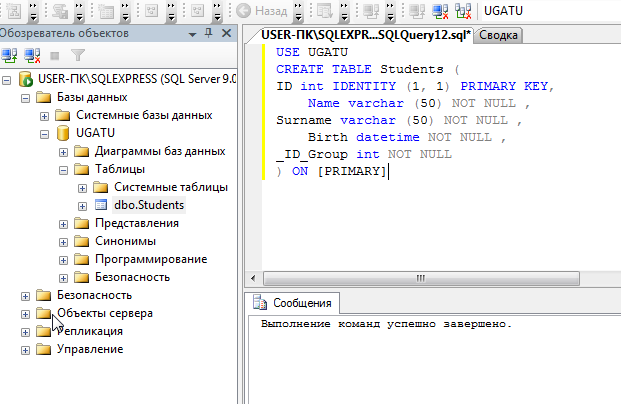This screenshot has height=404, width=621.
Task: Click the Disconnect icon in Object Explorer toolbar
Action: pos(32,55)
